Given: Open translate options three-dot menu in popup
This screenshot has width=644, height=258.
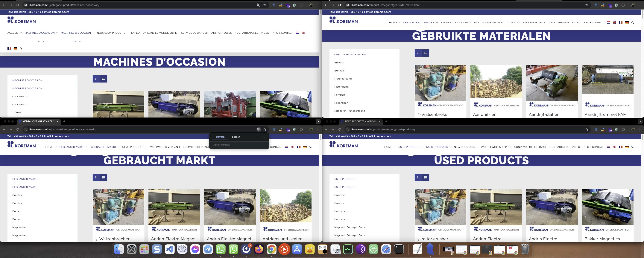Looking at the screenshot, I should click(257, 137).
